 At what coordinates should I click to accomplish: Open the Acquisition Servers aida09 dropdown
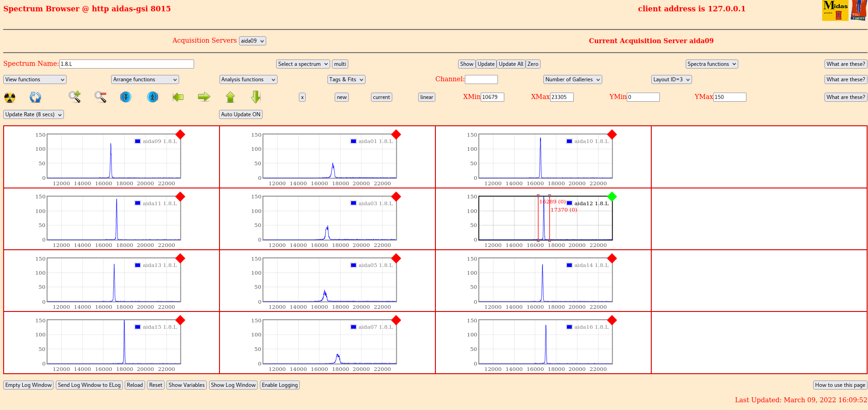tap(252, 41)
